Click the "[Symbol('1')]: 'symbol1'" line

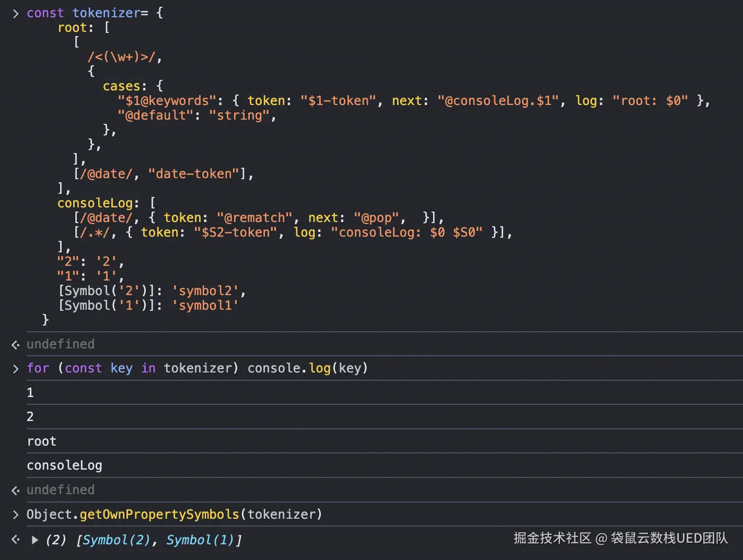(148, 305)
